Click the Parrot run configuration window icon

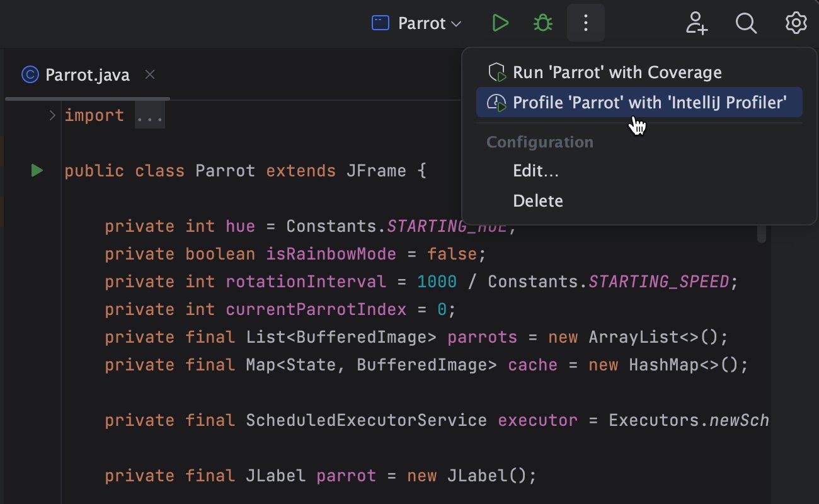pyautogui.click(x=380, y=23)
